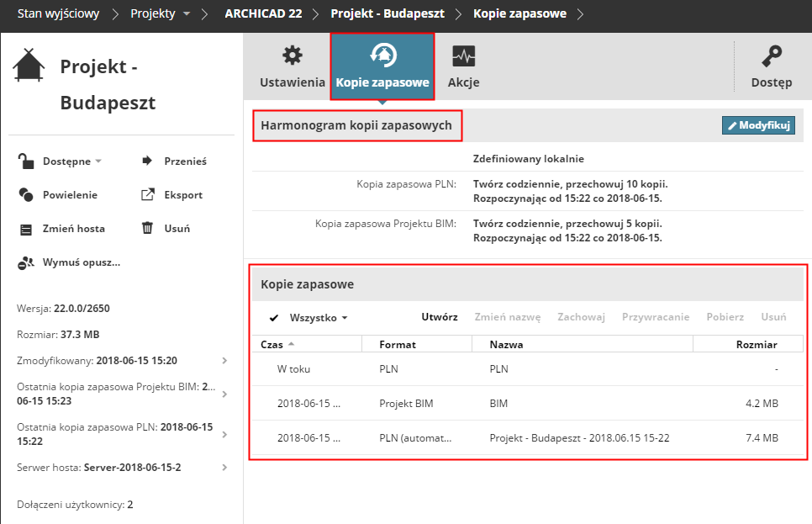Select the PLN (automat... backup row
812x524 pixels.
pyautogui.click(x=528, y=438)
